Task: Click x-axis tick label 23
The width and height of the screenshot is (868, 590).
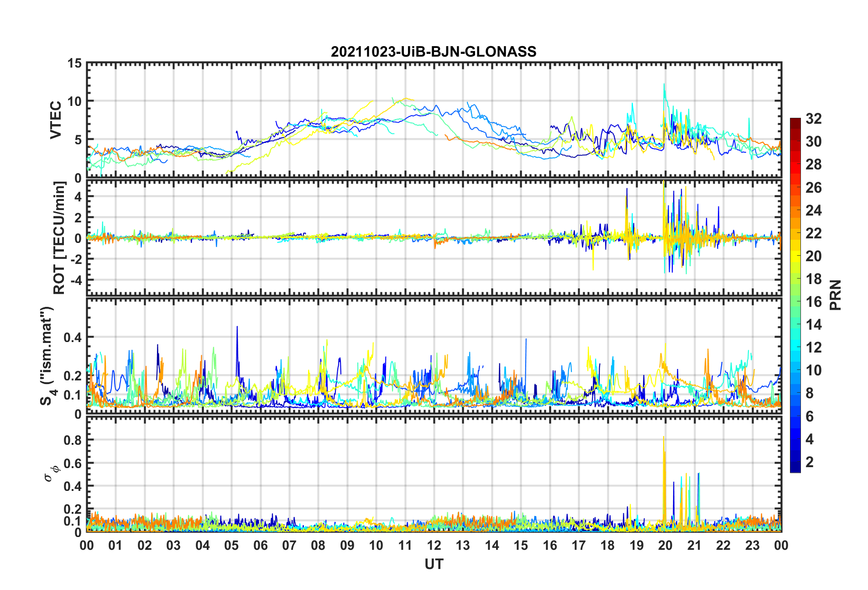Action: coord(752,545)
